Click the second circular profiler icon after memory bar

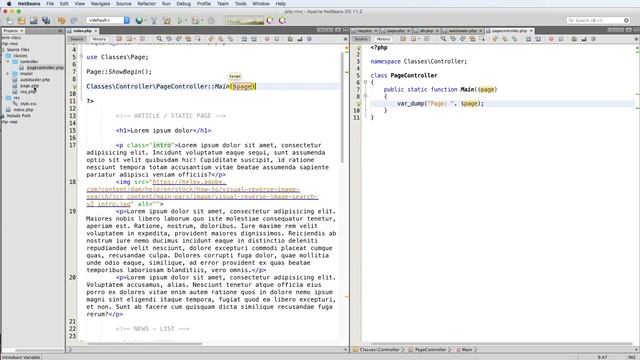(282, 20)
